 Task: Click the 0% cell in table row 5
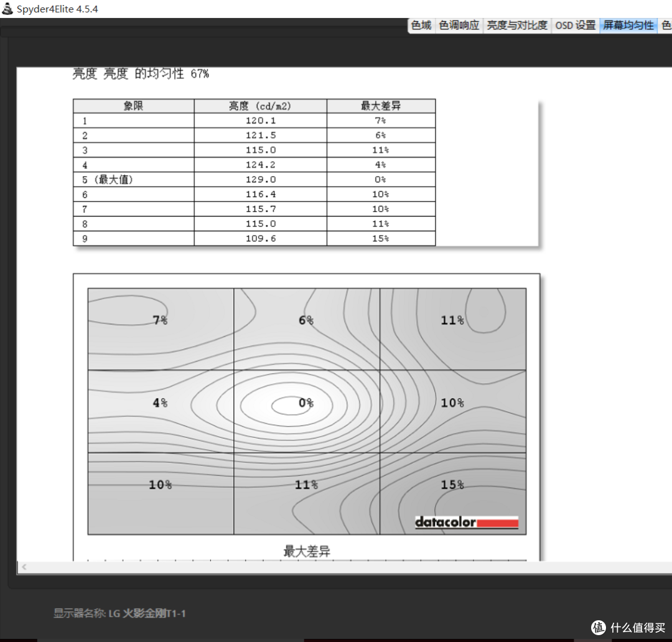[381, 180]
